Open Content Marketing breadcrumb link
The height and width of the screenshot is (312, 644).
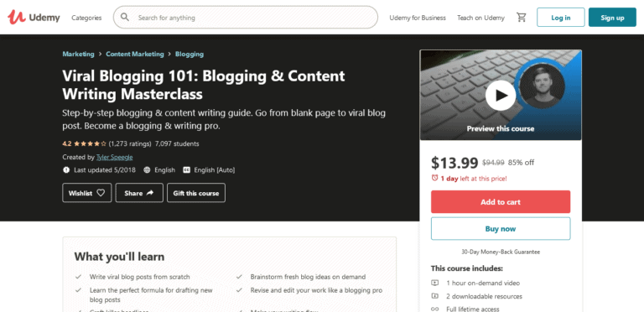135,54
